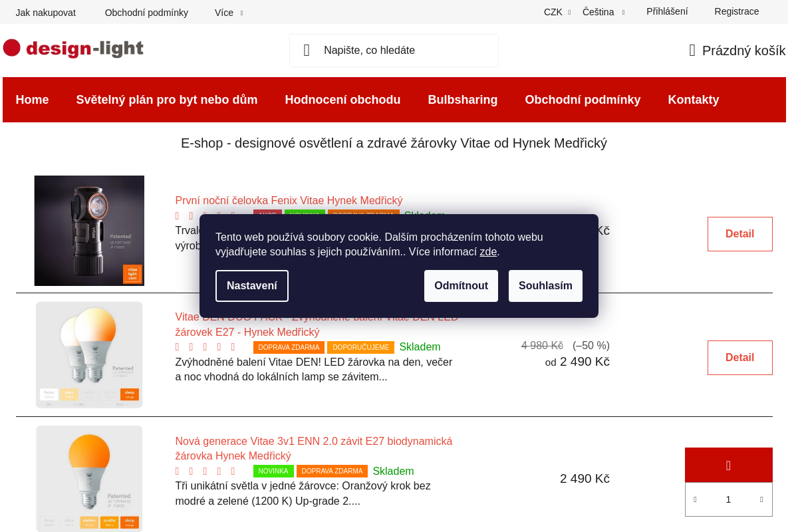
Task: Increase quantity for Vitae 3v1 ENN bulb
Action: [x=761, y=499]
